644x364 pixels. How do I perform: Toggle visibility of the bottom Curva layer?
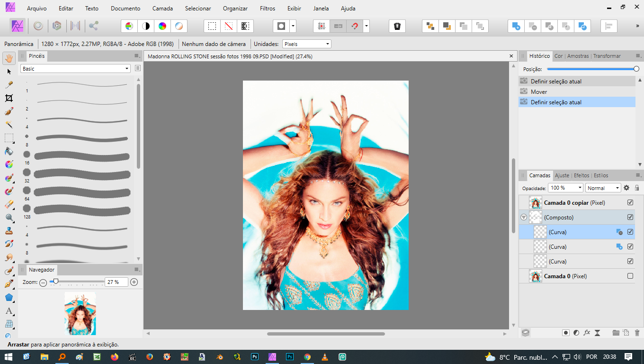(x=630, y=261)
